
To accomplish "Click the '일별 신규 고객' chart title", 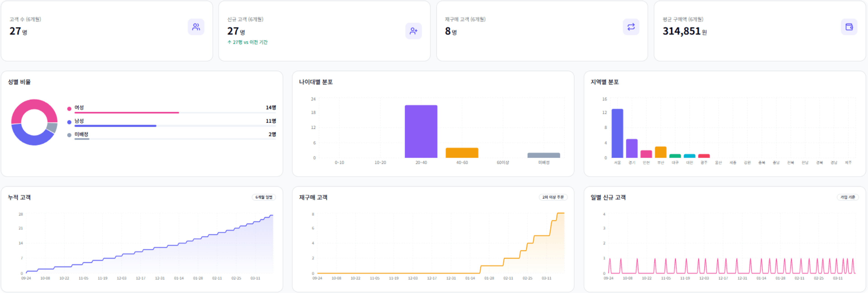I will 608,197.
